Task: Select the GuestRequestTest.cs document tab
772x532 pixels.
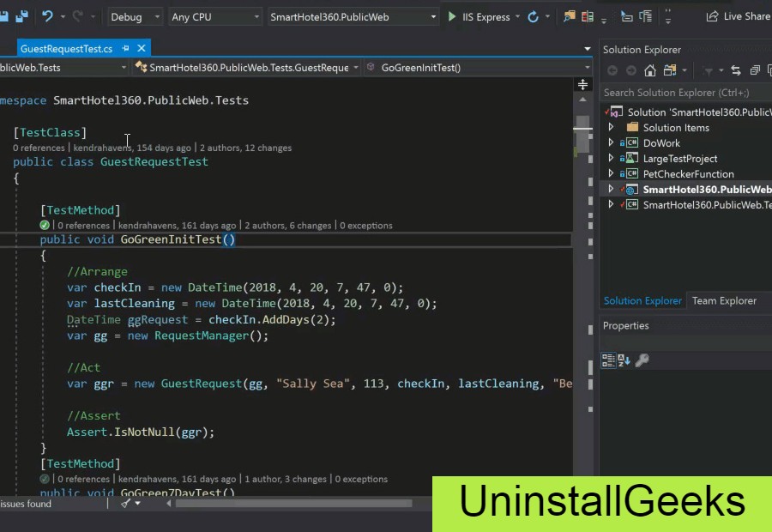Action: pos(66,49)
